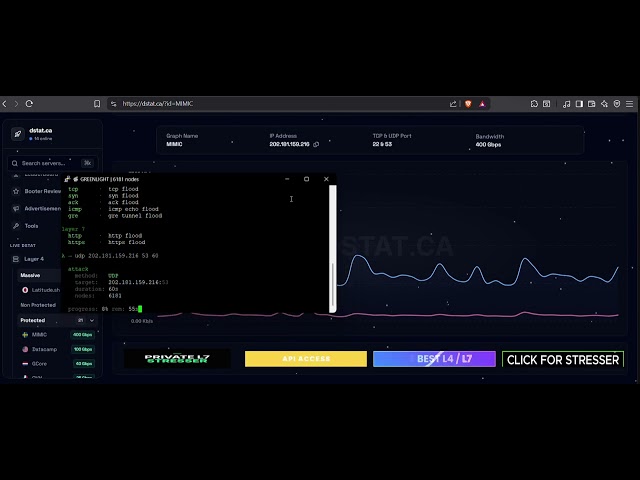Share this page using the share icon
Image resolution: width=640 pixels, height=480 pixels.
pyautogui.click(x=453, y=104)
